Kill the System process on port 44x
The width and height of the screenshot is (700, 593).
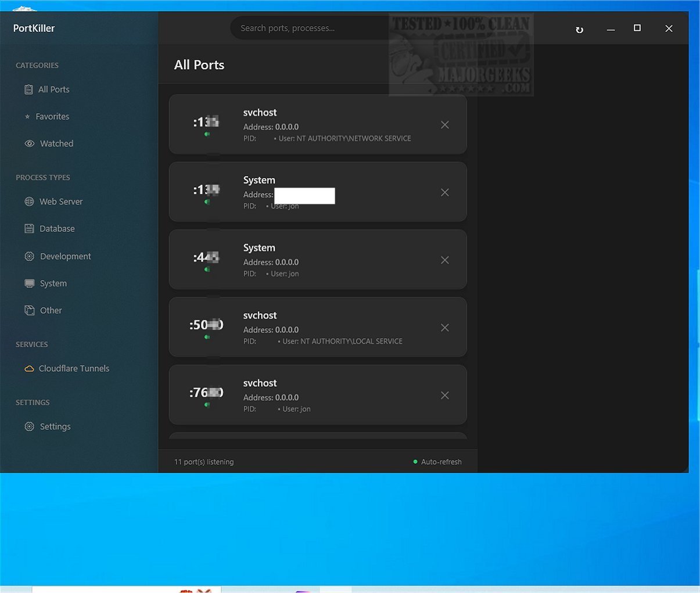pyautogui.click(x=444, y=260)
